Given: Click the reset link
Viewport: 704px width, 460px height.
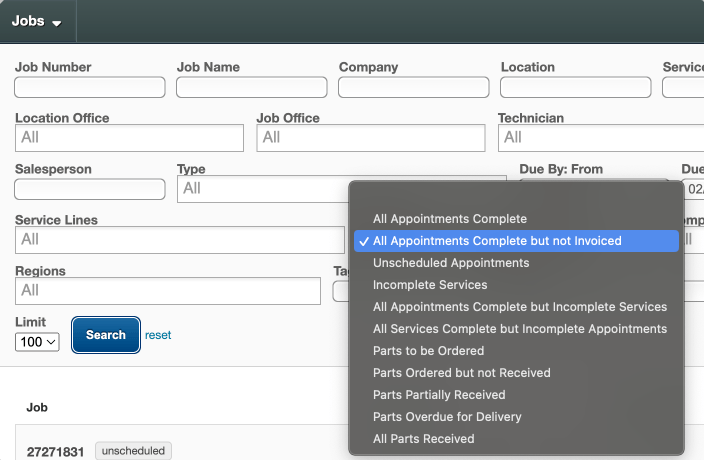Looking at the screenshot, I should point(158,335).
